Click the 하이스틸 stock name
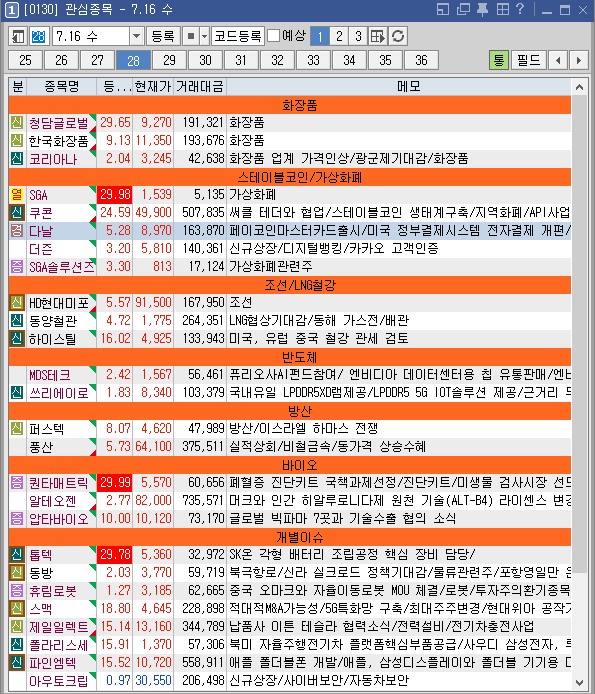 click(52, 339)
